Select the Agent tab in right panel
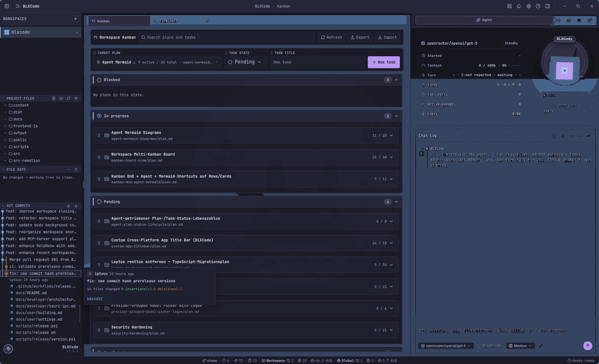The width and height of the screenshot is (599, 364). click(x=484, y=20)
